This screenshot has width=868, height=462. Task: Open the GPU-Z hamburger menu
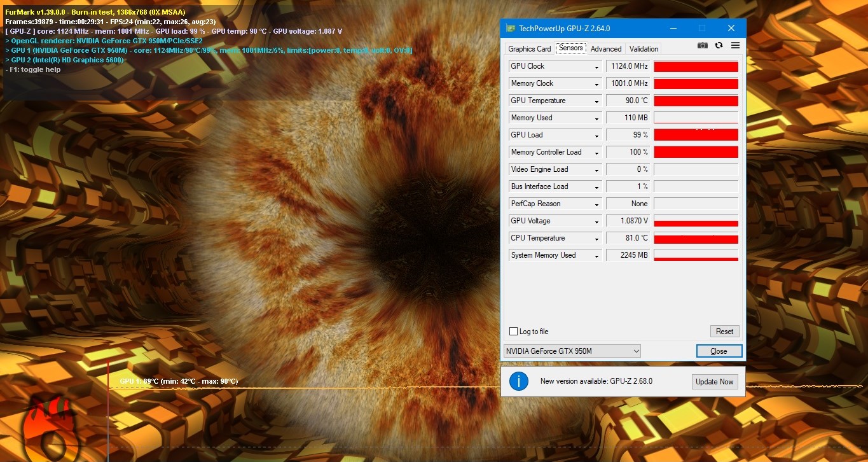(x=735, y=46)
